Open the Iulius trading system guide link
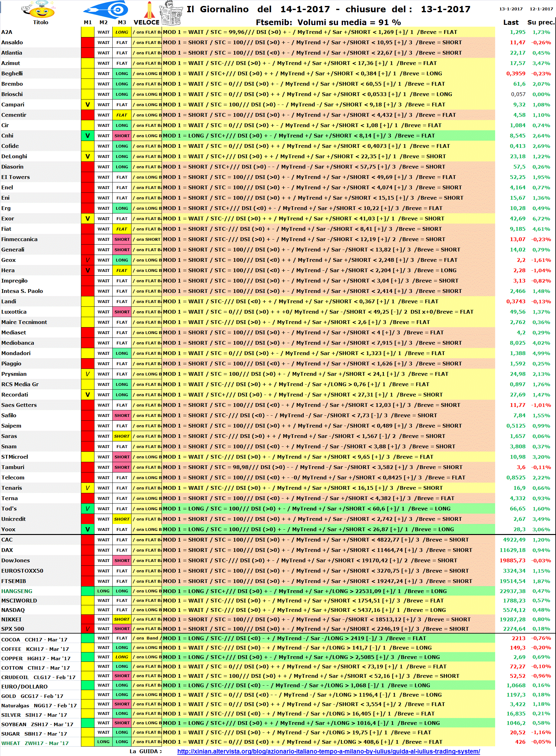Screen dimensions: 556x756 329,751
